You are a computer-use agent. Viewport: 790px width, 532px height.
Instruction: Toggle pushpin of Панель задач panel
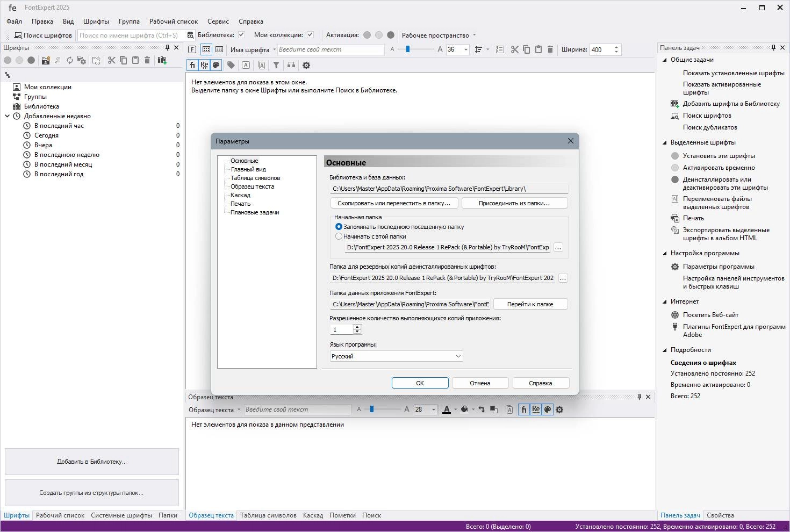pos(773,48)
